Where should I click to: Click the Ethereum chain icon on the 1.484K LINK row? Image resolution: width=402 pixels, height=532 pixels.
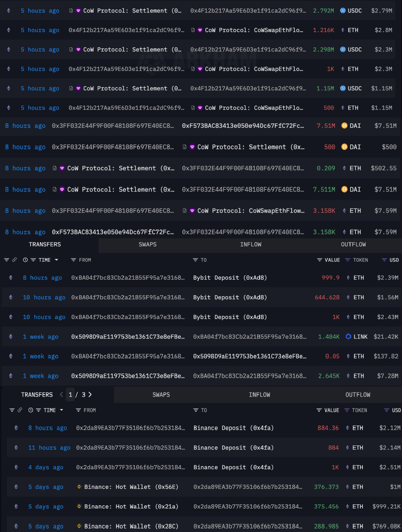click(11, 337)
